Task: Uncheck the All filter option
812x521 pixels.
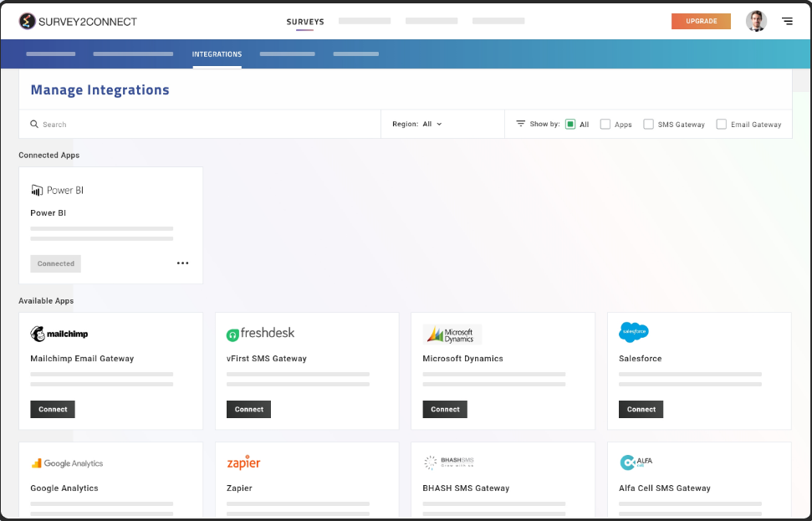Action: (x=570, y=124)
